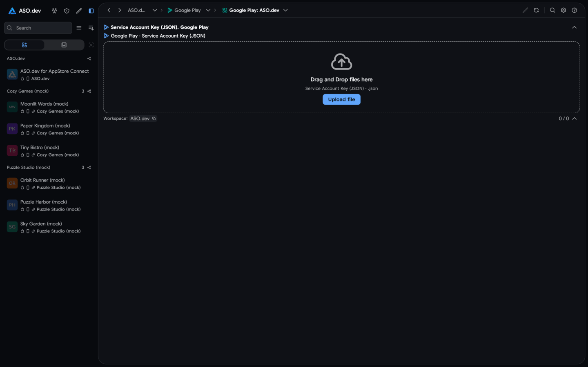This screenshot has height=367, width=588.
Task: Copy the ASO.dev workspace name
Action: click(154, 119)
